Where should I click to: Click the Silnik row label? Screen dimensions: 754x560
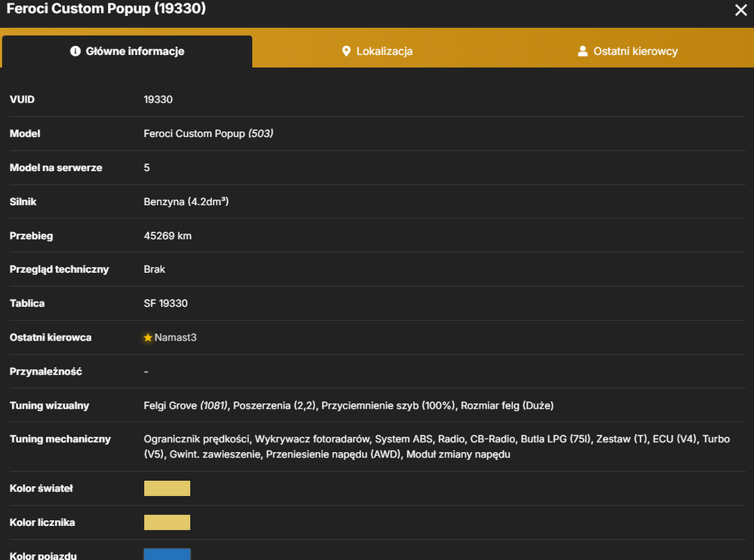tap(23, 201)
